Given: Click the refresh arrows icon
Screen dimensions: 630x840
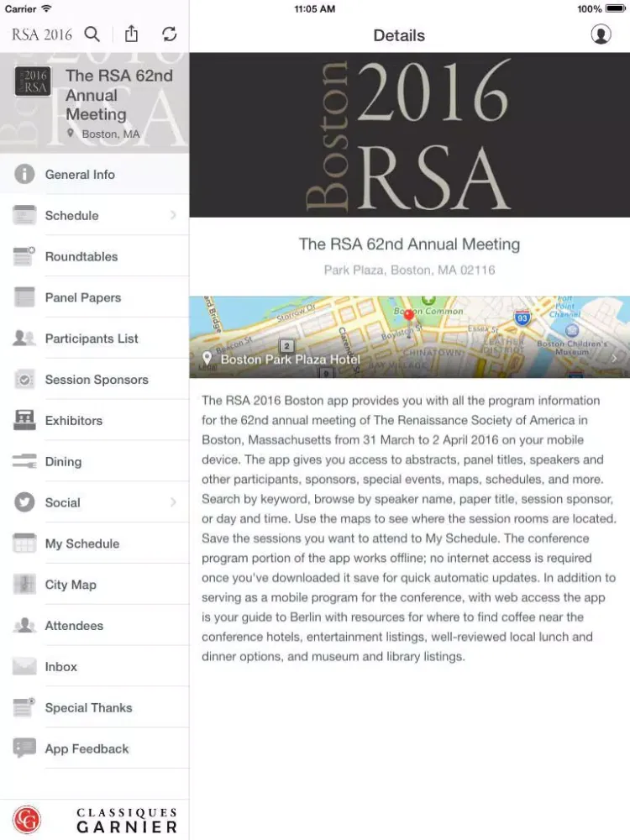Looking at the screenshot, I should 170,34.
